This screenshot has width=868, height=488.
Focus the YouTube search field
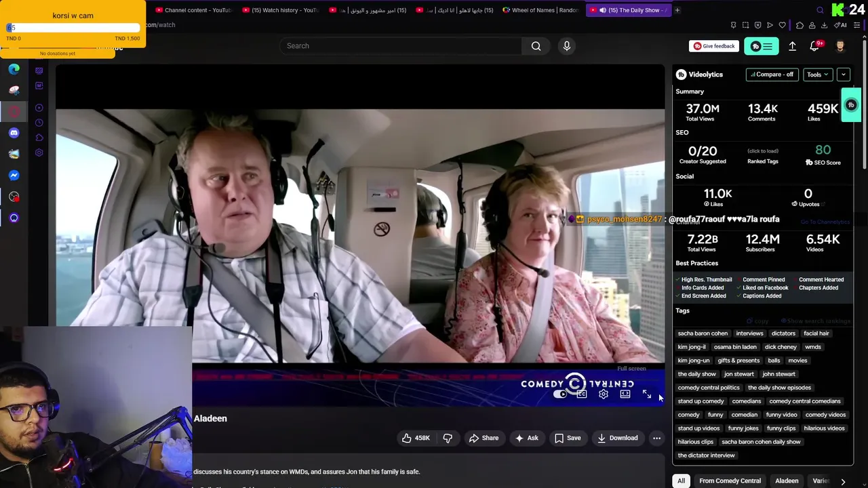[400, 46]
